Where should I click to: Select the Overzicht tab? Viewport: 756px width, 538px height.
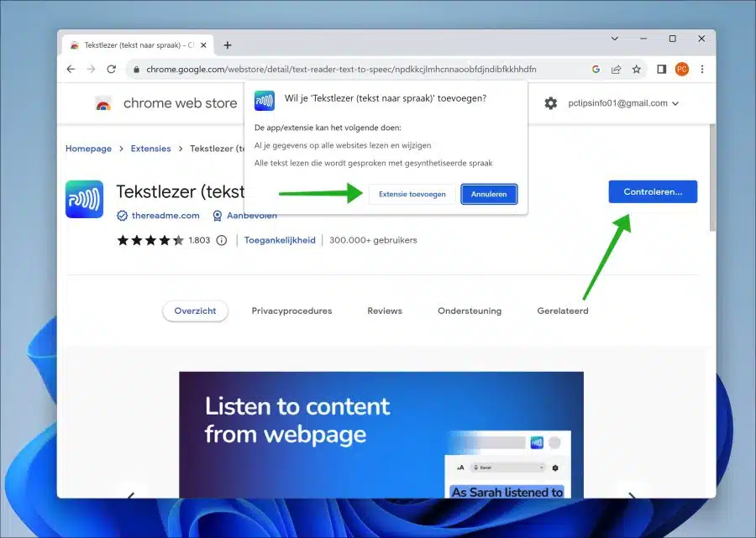click(x=195, y=311)
